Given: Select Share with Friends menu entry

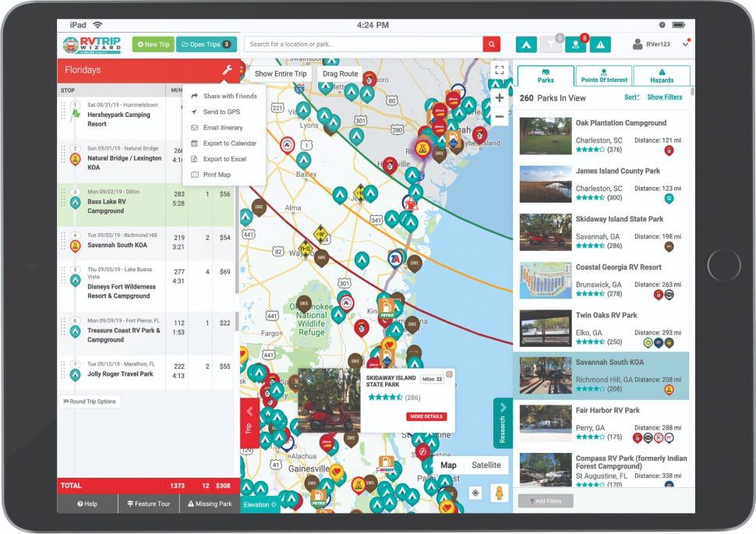Looking at the screenshot, I should (x=224, y=96).
